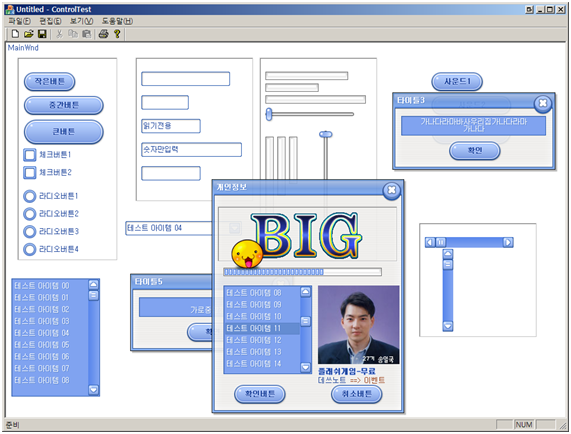The height and width of the screenshot is (434, 571).
Task: Click the down arrow of the left item list scrollbar
Action: click(x=94, y=390)
